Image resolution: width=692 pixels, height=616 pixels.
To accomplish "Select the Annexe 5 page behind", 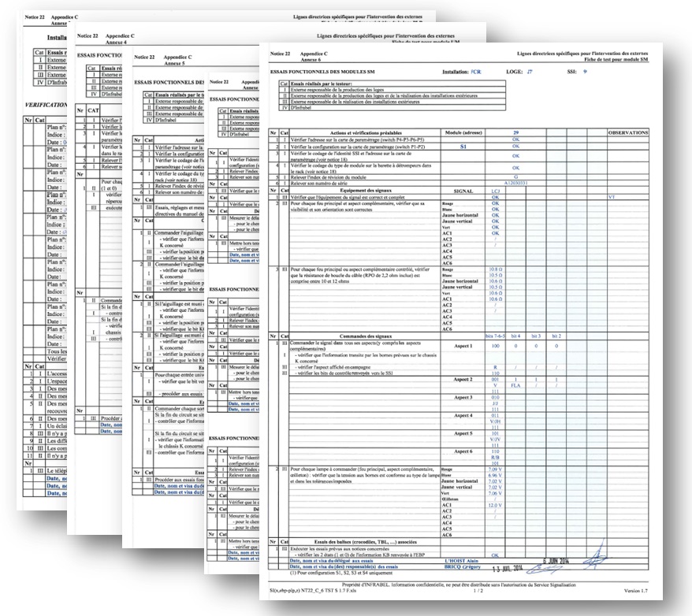I will [x=168, y=287].
